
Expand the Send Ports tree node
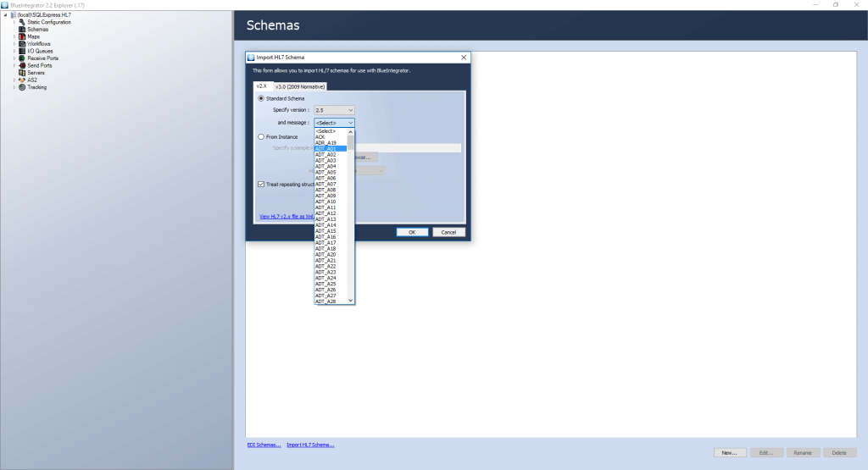(14, 65)
